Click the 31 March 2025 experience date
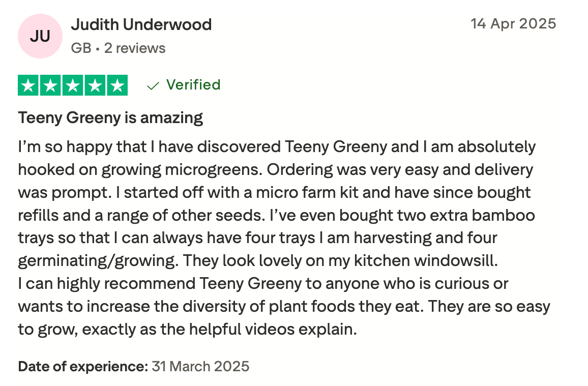 200,366
